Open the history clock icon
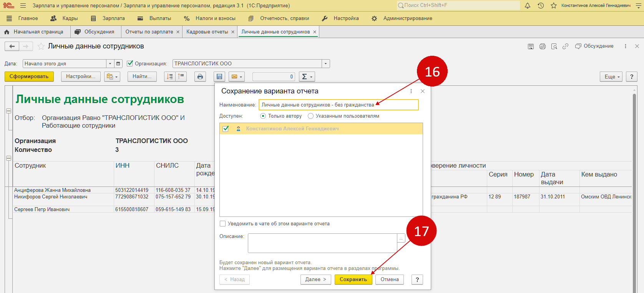This screenshot has height=293, width=644. 541,5
